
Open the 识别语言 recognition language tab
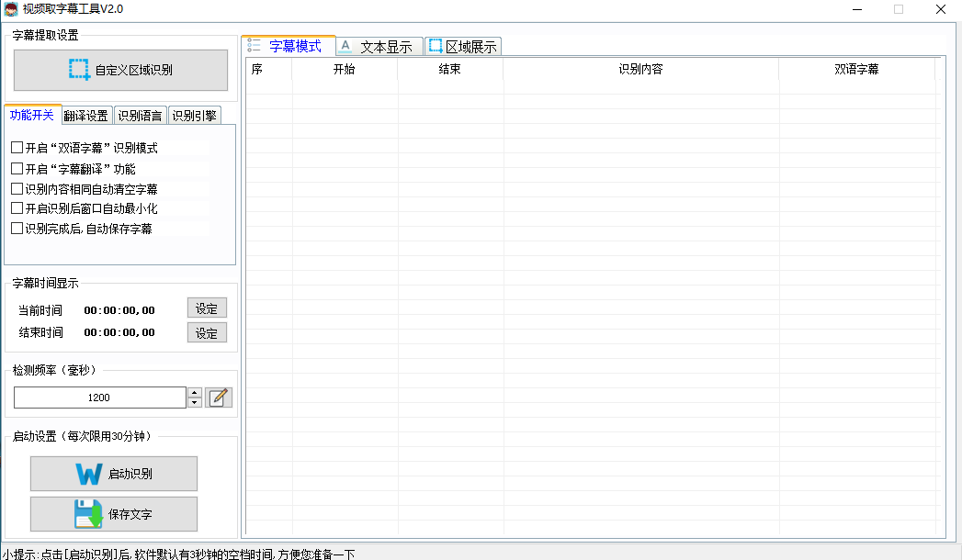tap(141, 116)
